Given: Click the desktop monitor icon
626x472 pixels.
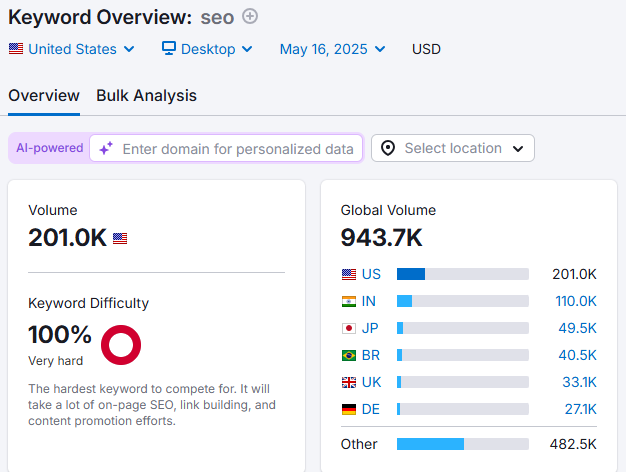Looking at the screenshot, I should [x=169, y=49].
